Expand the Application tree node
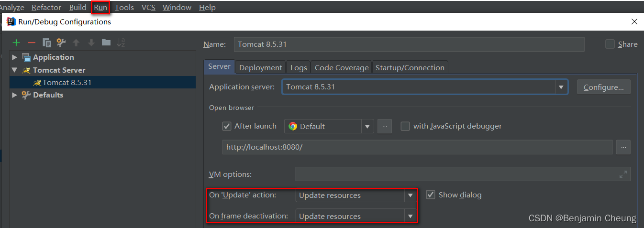644x228 pixels. click(x=14, y=57)
